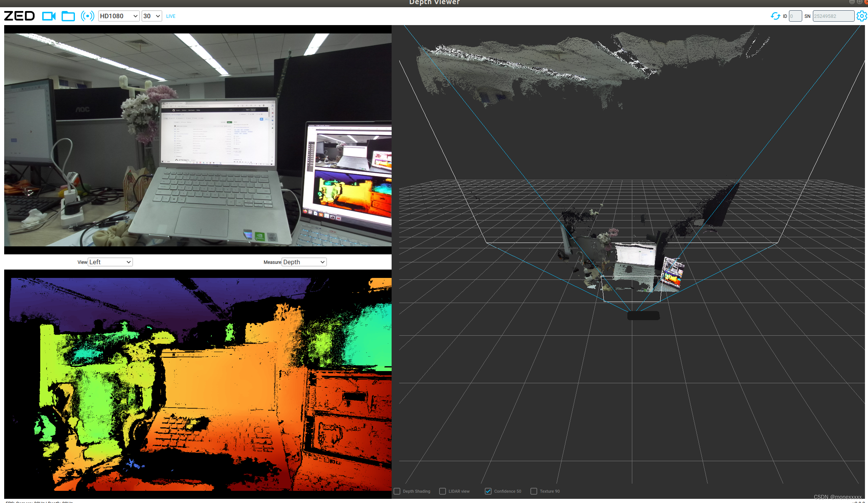Expand the Measure Depth dropdown
This screenshot has width=868, height=503.
tap(304, 262)
